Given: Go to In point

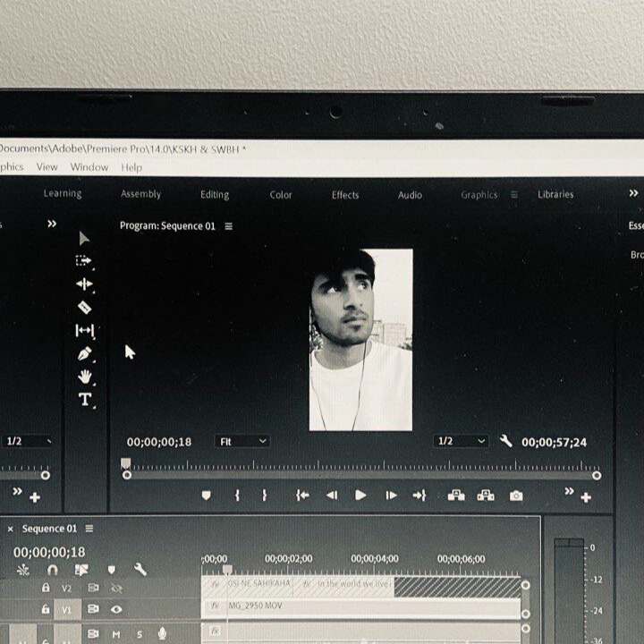Looking at the screenshot, I should tap(302, 496).
